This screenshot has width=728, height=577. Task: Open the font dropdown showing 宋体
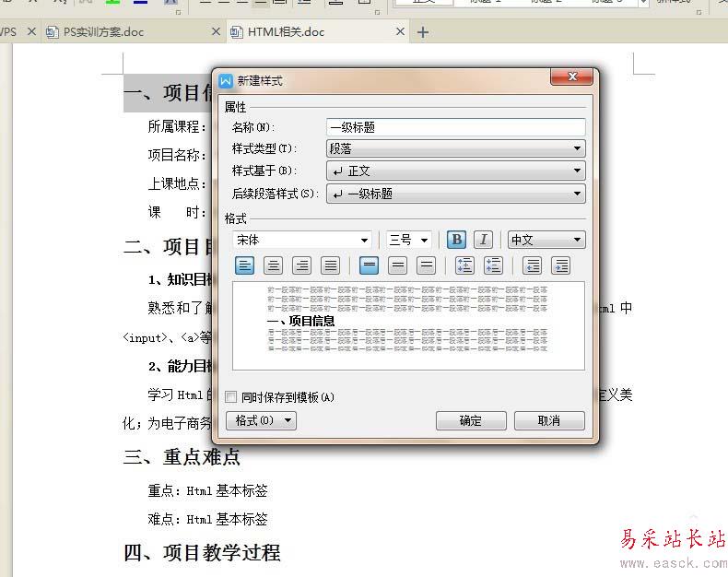point(302,241)
